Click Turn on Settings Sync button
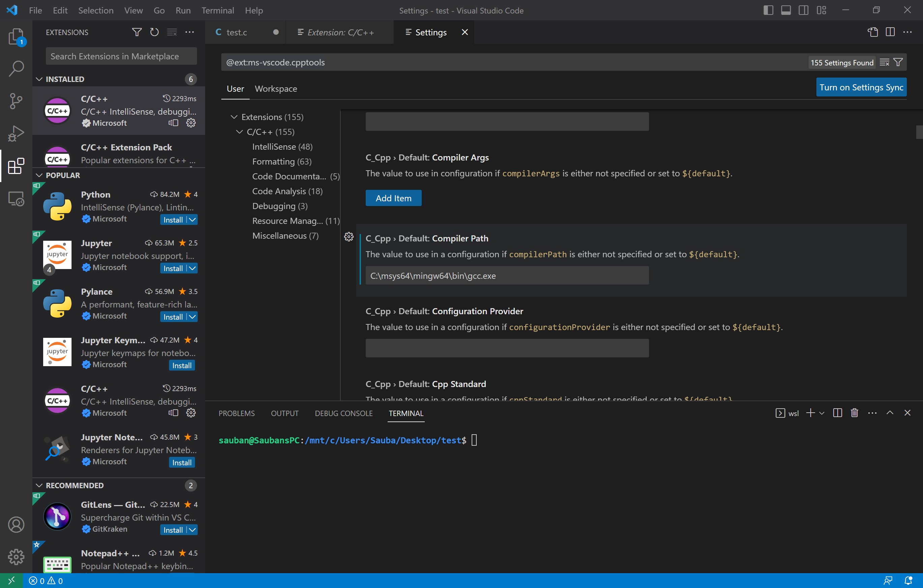The image size is (923, 588). [861, 87]
